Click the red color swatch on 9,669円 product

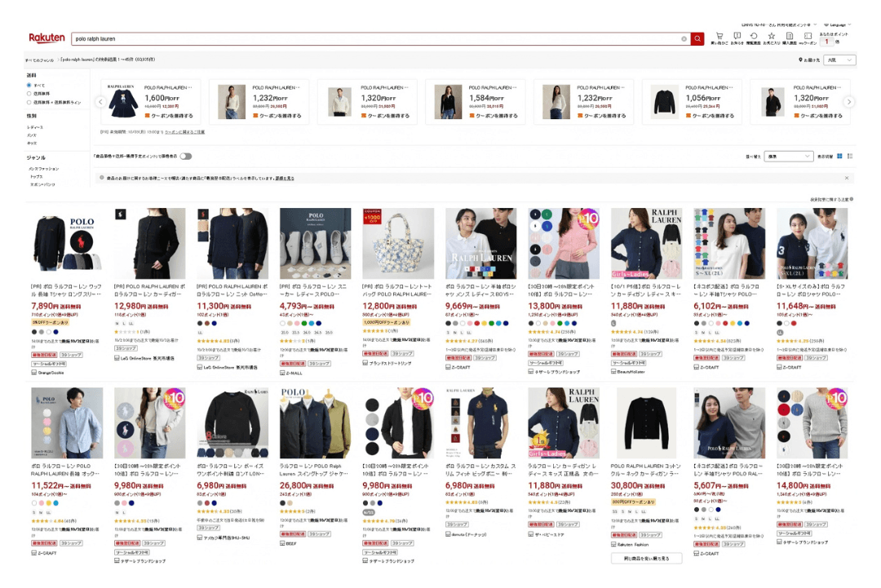click(x=477, y=324)
